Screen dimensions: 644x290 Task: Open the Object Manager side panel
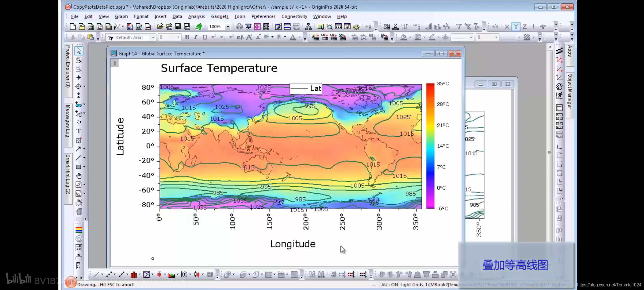pyautogui.click(x=570, y=91)
